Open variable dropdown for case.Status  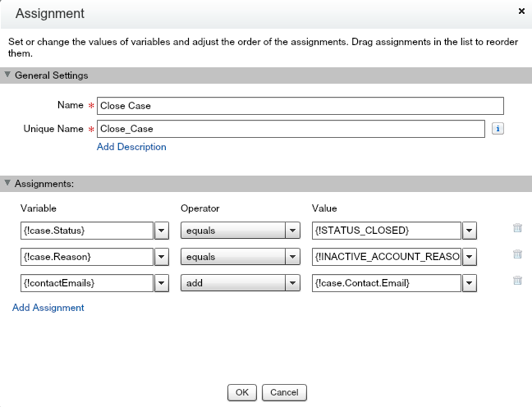(162, 231)
